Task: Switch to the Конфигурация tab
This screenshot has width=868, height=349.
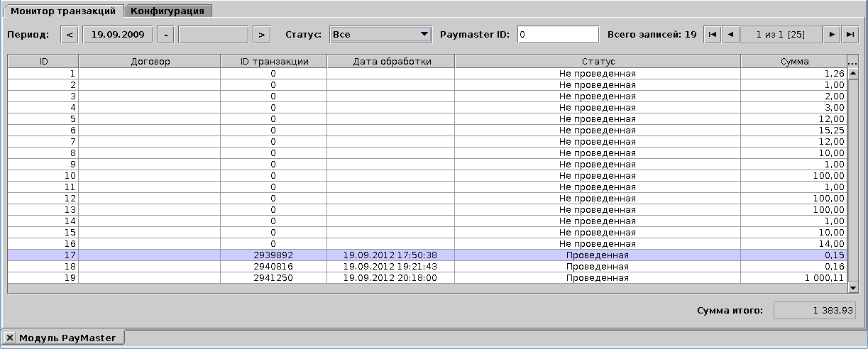Action: (167, 11)
